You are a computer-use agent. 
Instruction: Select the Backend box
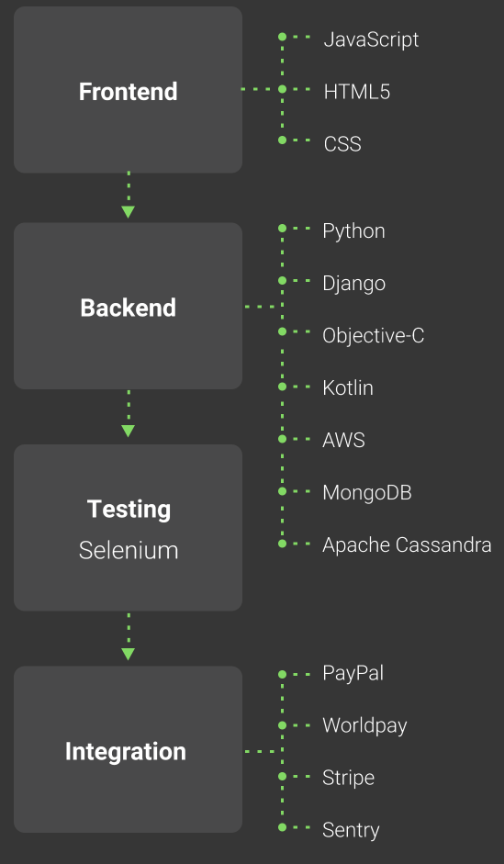[x=128, y=306]
